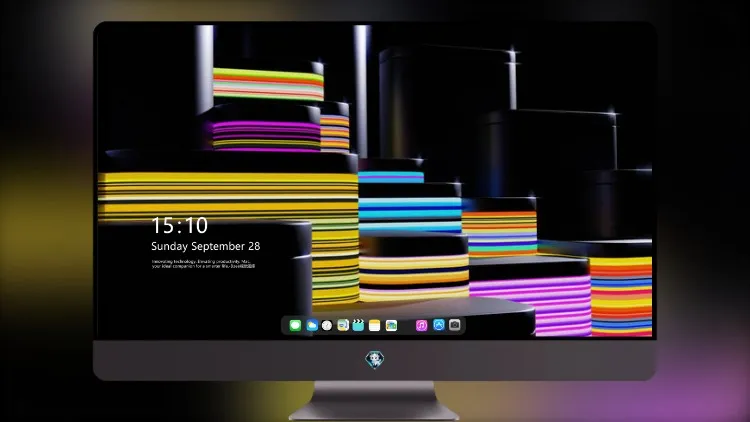Screen dimensions: 750x422
Task: Open the gray Camera app in dock
Action: click(x=455, y=325)
